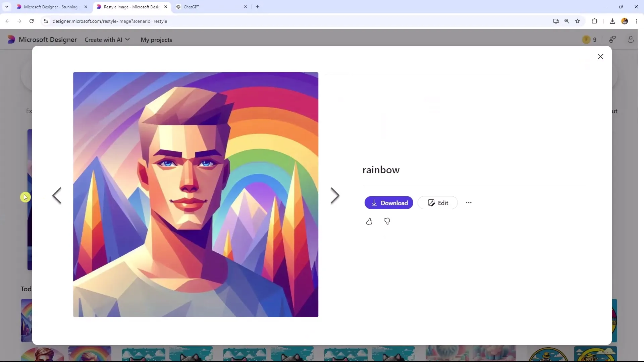
Task: Open the coin credits counter
Action: tap(590, 40)
